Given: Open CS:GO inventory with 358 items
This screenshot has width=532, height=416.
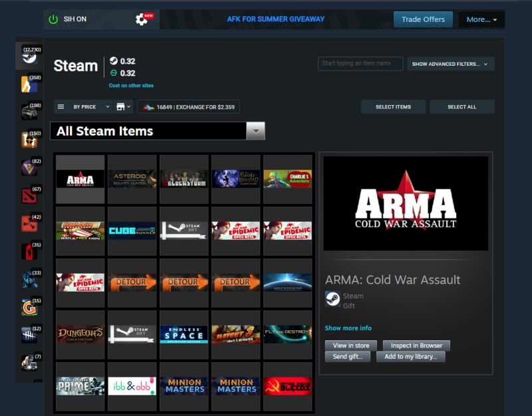Looking at the screenshot, I should [x=29, y=84].
